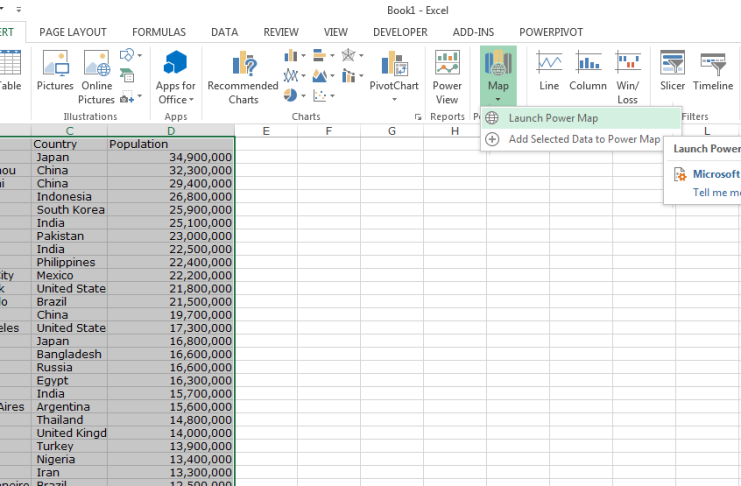Switch to the POWERPIVOT tab
The width and height of the screenshot is (741, 486).
(x=551, y=32)
